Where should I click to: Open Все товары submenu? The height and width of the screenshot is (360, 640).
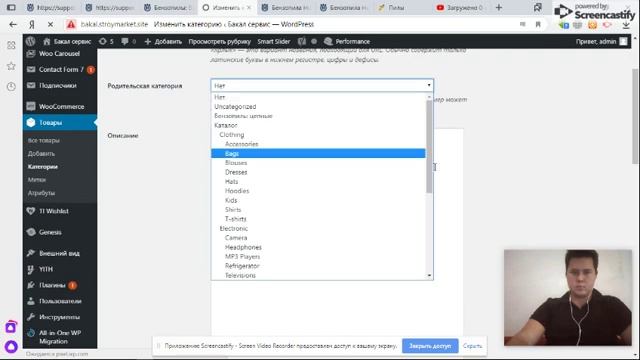(44, 140)
